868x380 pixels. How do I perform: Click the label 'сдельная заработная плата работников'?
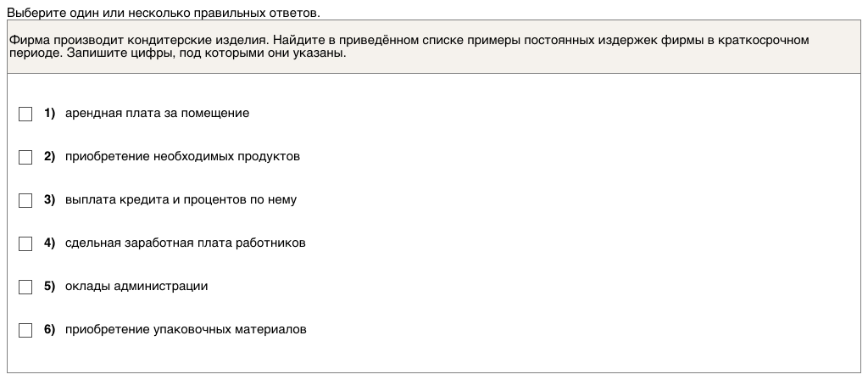185,243
